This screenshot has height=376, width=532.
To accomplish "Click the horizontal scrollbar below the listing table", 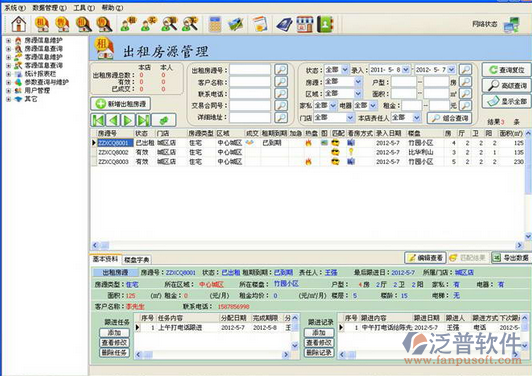I will tap(307, 245).
